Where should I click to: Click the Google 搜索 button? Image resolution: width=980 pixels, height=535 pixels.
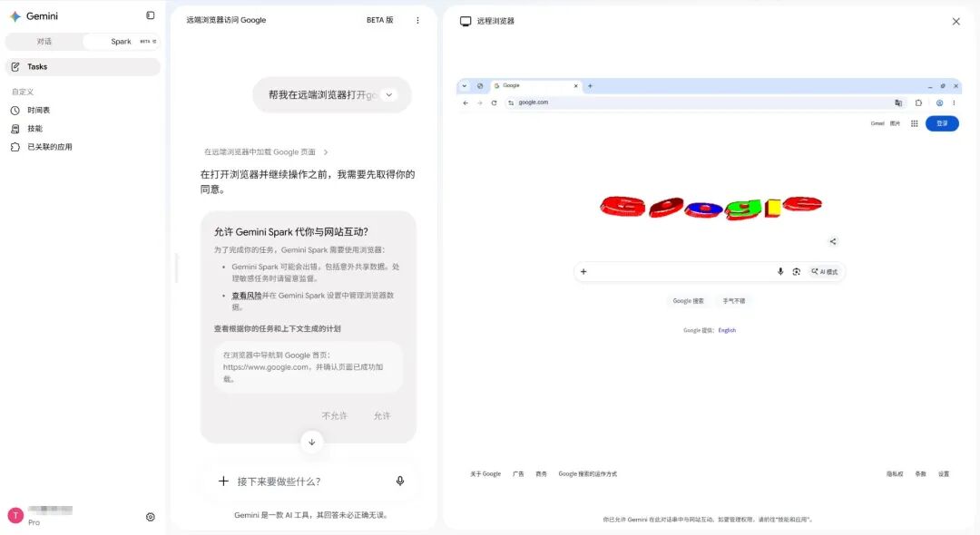pyautogui.click(x=688, y=301)
